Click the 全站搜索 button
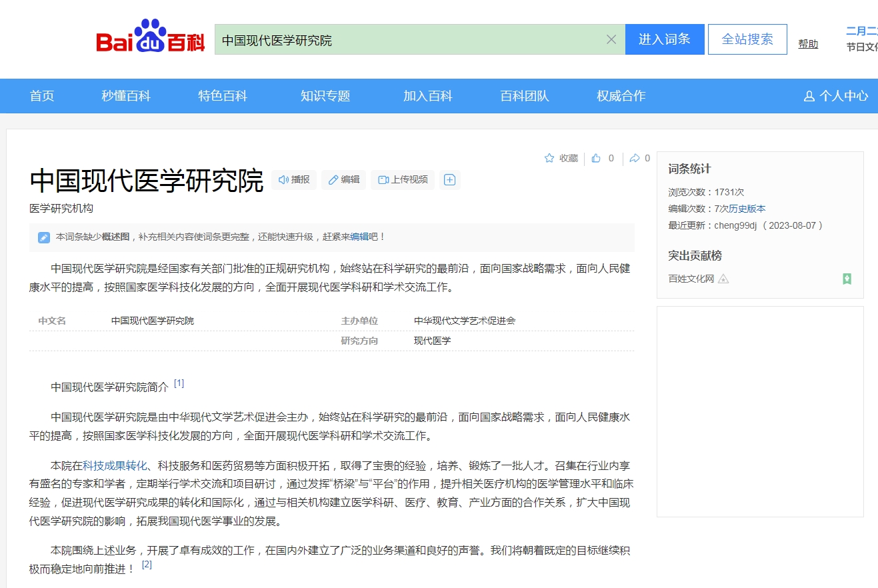This screenshot has width=878, height=588. click(747, 39)
